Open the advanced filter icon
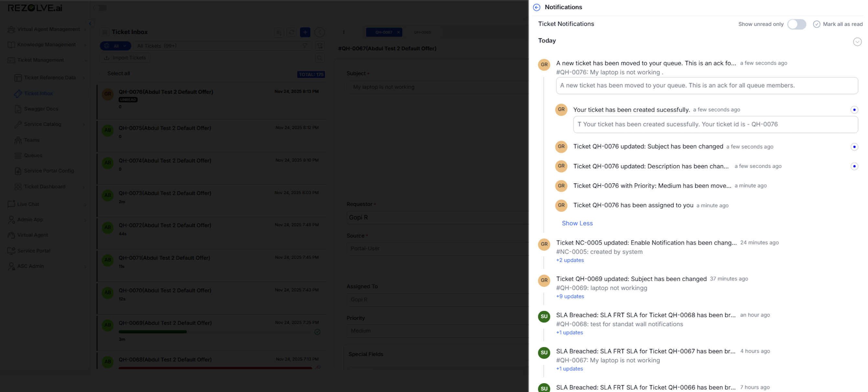The width and height of the screenshot is (868, 392). [320, 46]
